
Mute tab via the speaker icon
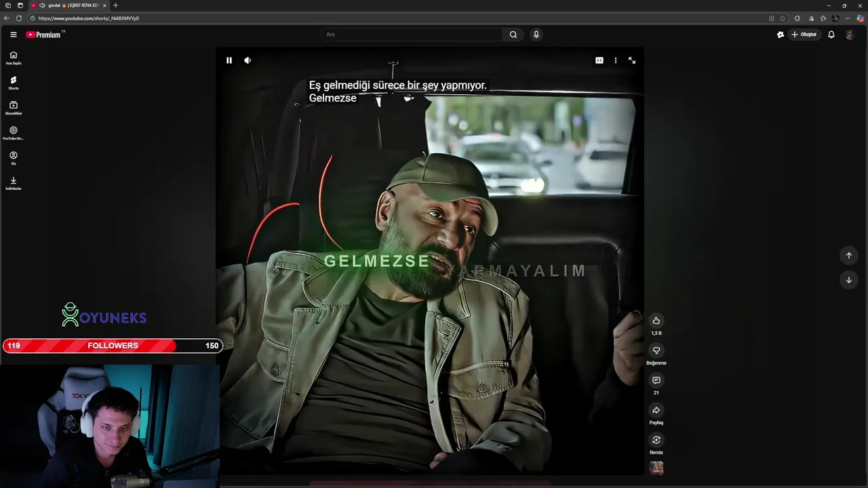point(42,5)
